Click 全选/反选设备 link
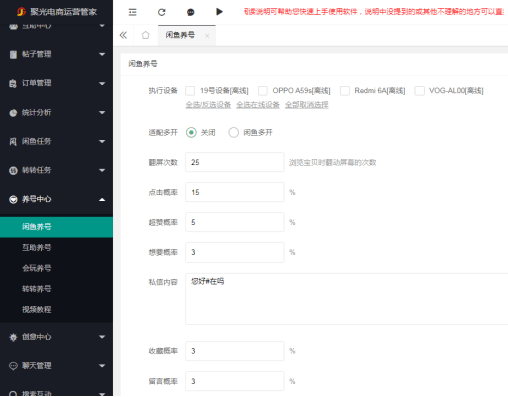This screenshot has width=508, height=397. click(x=208, y=105)
